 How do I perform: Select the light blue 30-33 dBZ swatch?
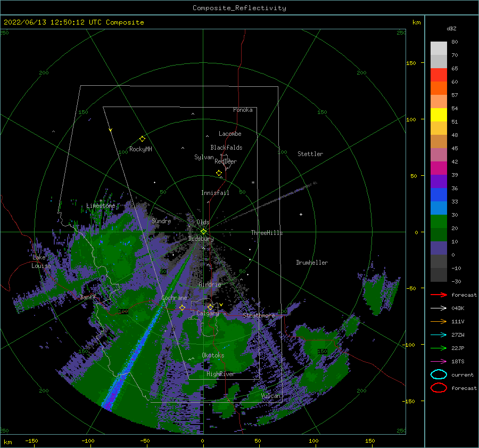point(439,208)
